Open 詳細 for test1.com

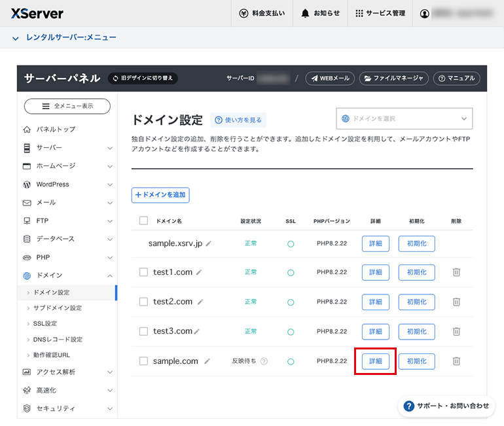(x=376, y=272)
